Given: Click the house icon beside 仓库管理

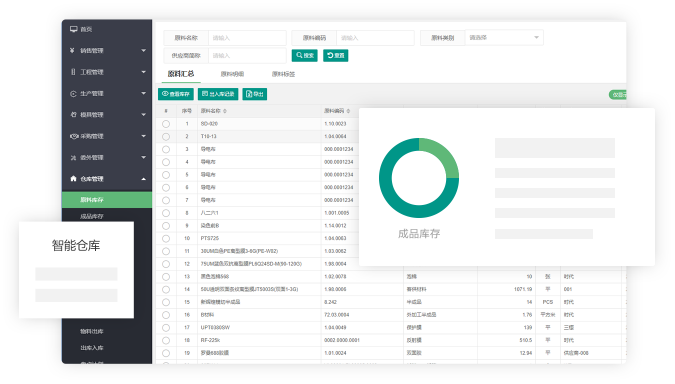Looking at the screenshot, I should tap(73, 178).
